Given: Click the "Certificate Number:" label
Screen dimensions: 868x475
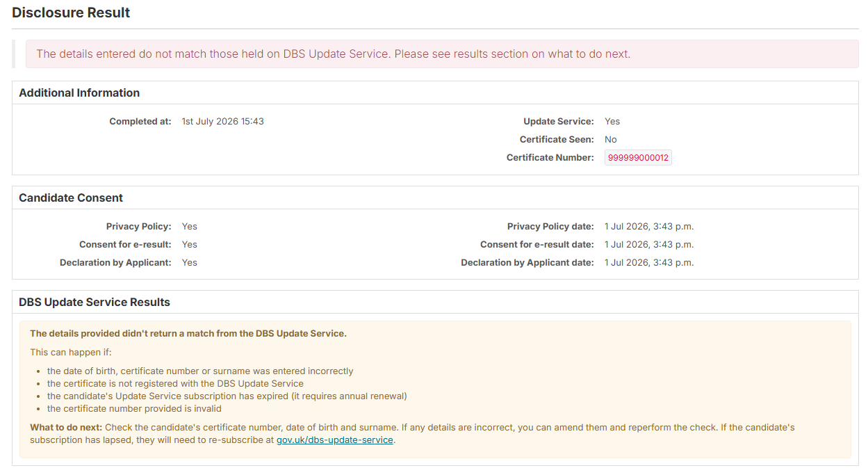Looking at the screenshot, I should (x=550, y=158).
